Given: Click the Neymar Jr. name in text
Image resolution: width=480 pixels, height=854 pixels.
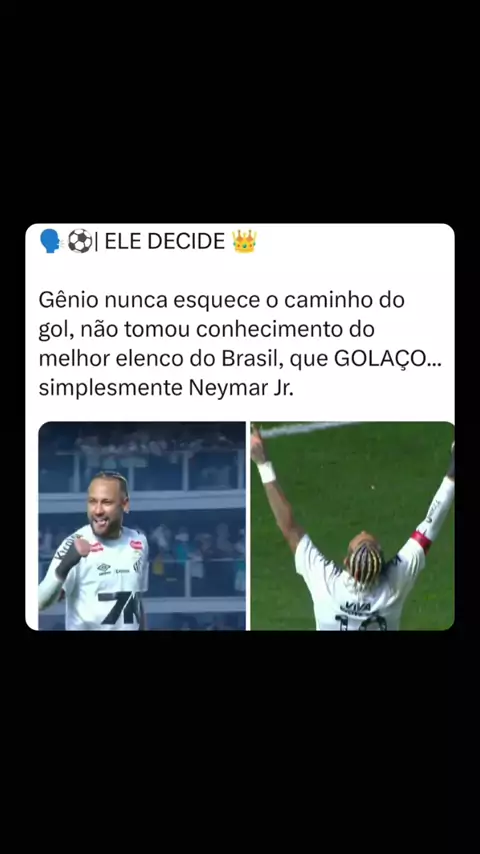Looking at the screenshot, I should tap(241, 390).
